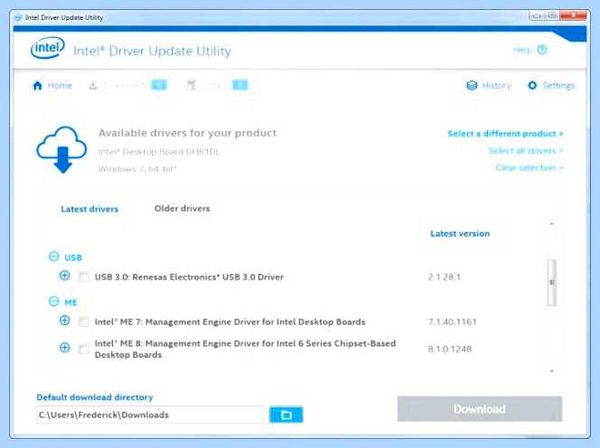
Task: Expand Intel ME 8 driver details
Action: click(x=65, y=347)
